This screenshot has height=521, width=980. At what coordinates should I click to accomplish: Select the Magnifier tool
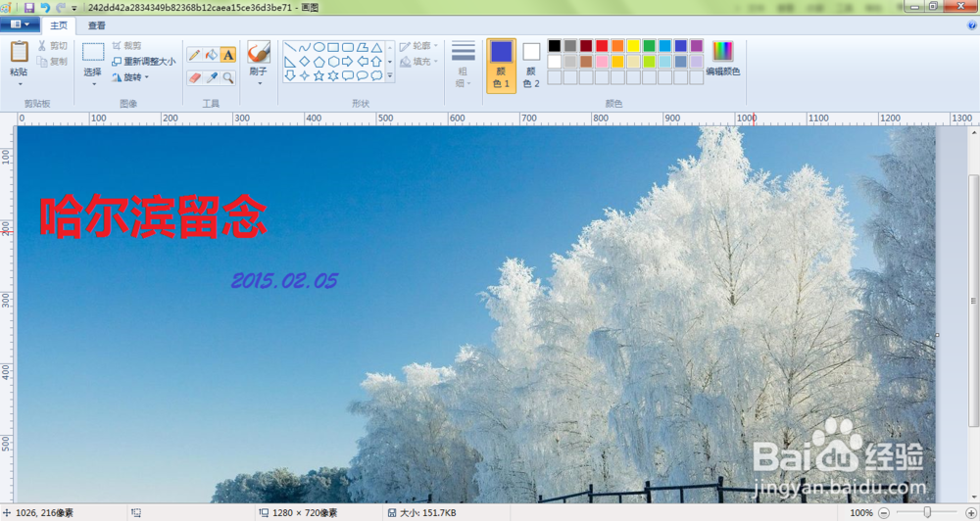[228, 77]
